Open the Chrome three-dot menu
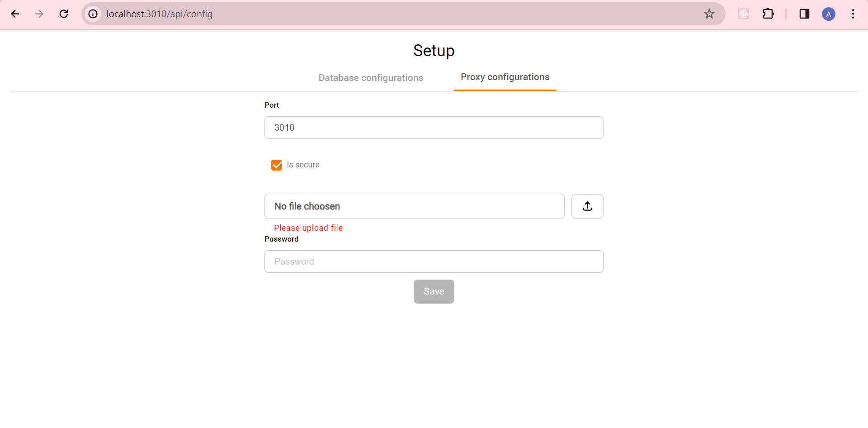The width and height of the screenshot is (868, 428). tap(853, 14)
